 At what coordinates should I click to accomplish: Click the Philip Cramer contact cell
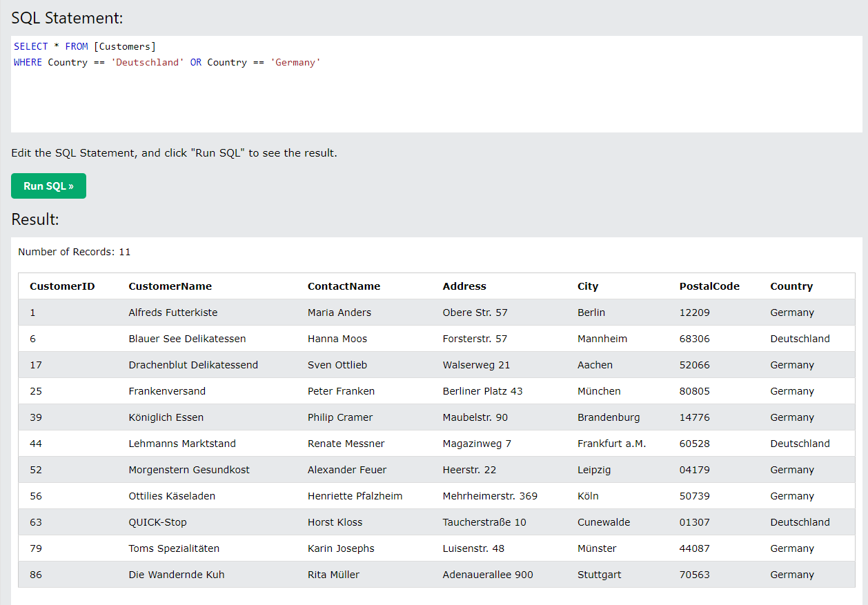(340, 417)
